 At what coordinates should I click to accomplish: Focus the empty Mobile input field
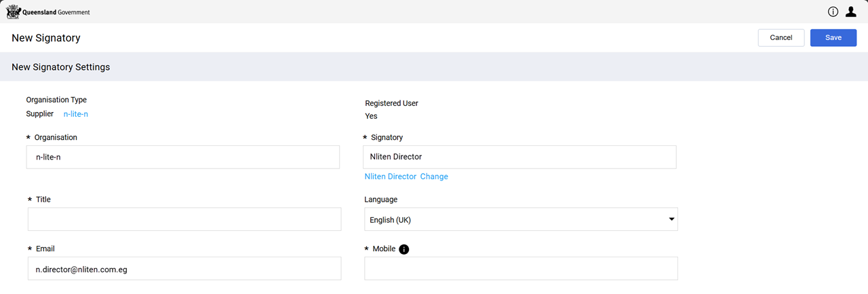[521, 269]
